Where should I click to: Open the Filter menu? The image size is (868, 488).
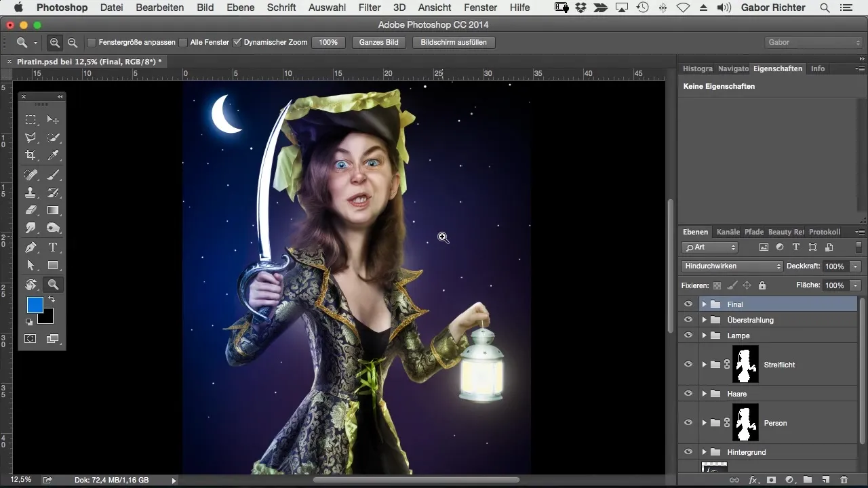(370, 7)
